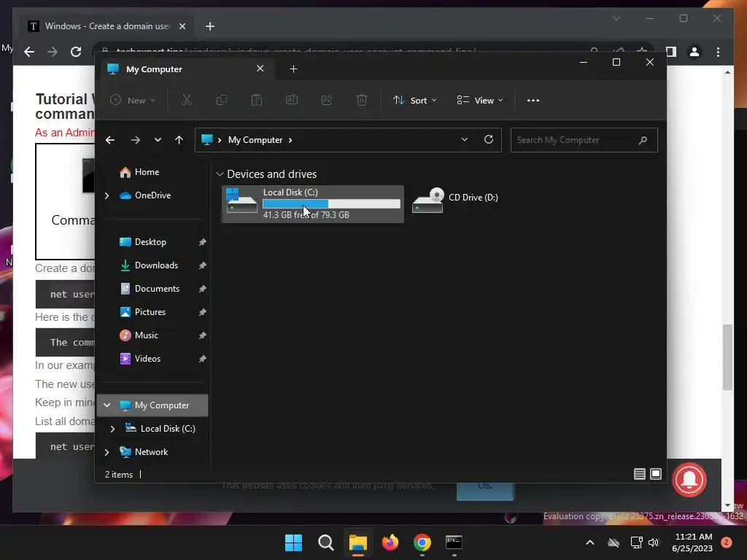Expand Local Disk (C:) tree node

pos(112,429)
